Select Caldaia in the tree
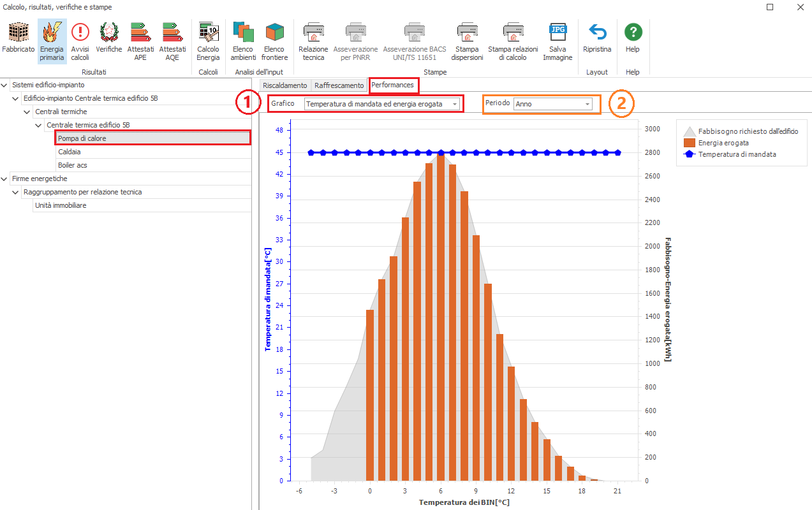The height and width of the screenshot is (510, 812). tap(69, 152)
